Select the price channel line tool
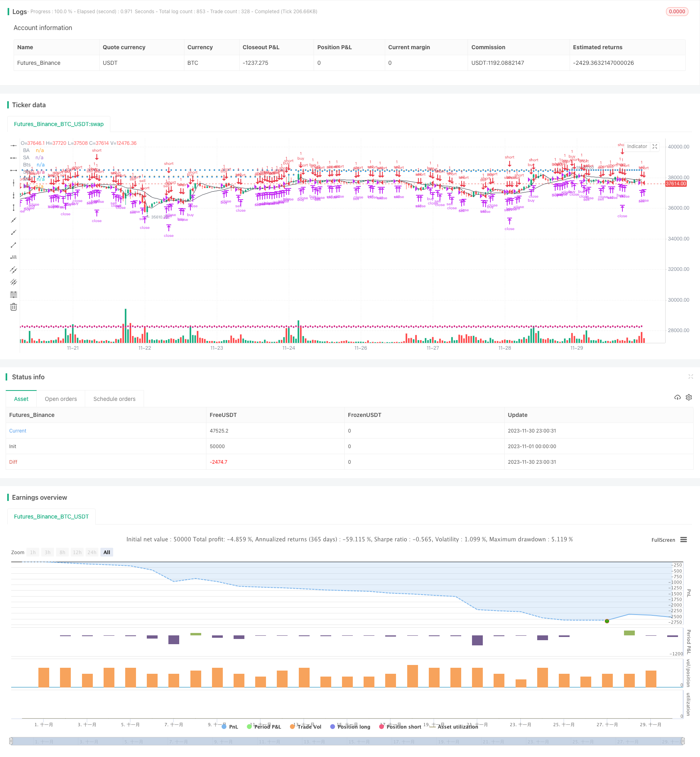This screenshot has width=700, height=757. 14,270
